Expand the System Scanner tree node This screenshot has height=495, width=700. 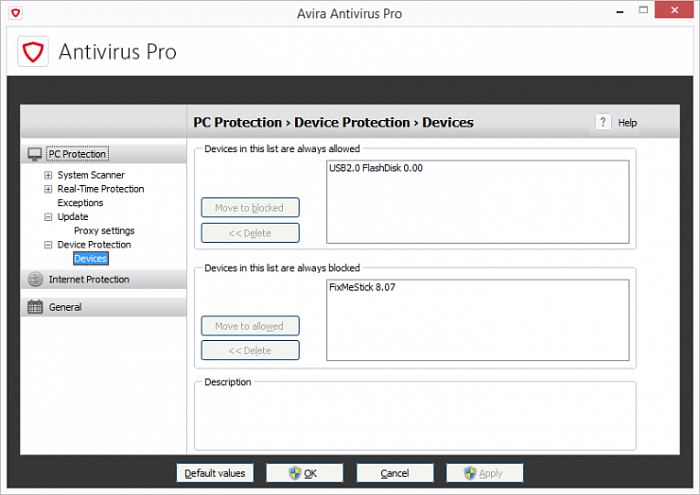pos(48,175)
